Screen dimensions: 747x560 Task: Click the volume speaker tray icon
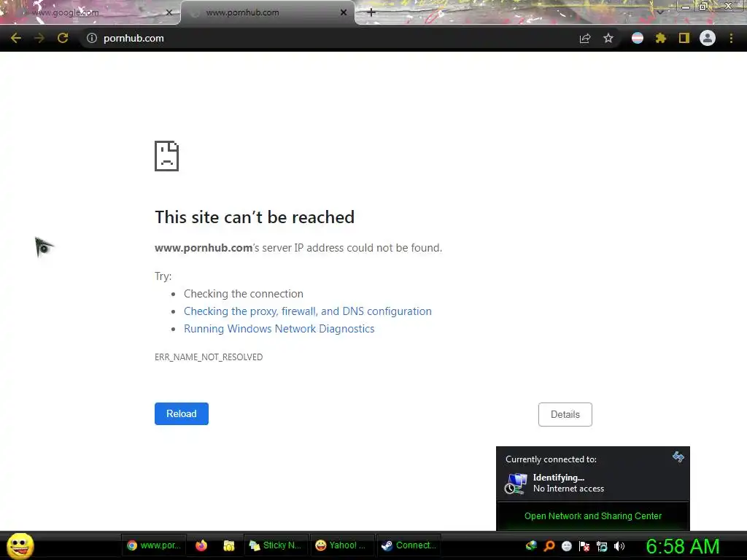tap(619, 545)
